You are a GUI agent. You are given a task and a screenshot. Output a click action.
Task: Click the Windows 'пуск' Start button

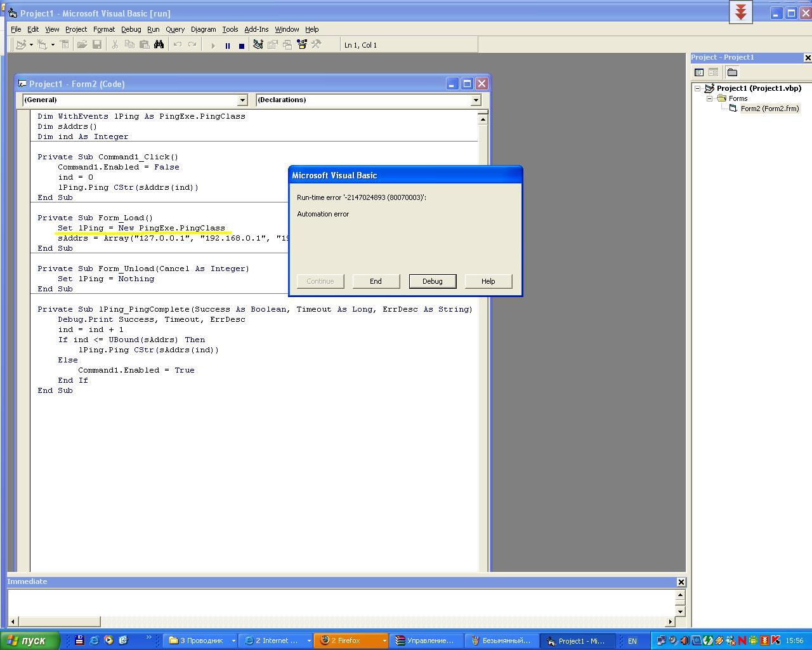pyautogui.click(x=30, y=640)
